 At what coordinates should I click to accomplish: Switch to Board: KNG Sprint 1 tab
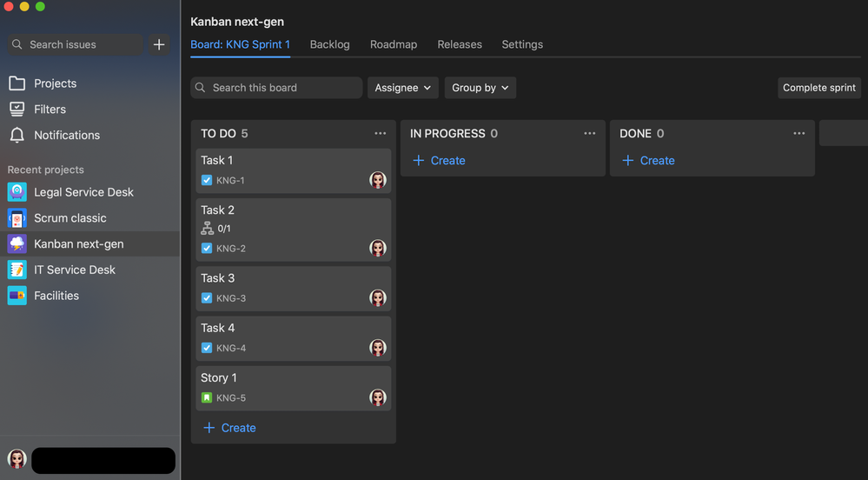(x=241, y=44)
